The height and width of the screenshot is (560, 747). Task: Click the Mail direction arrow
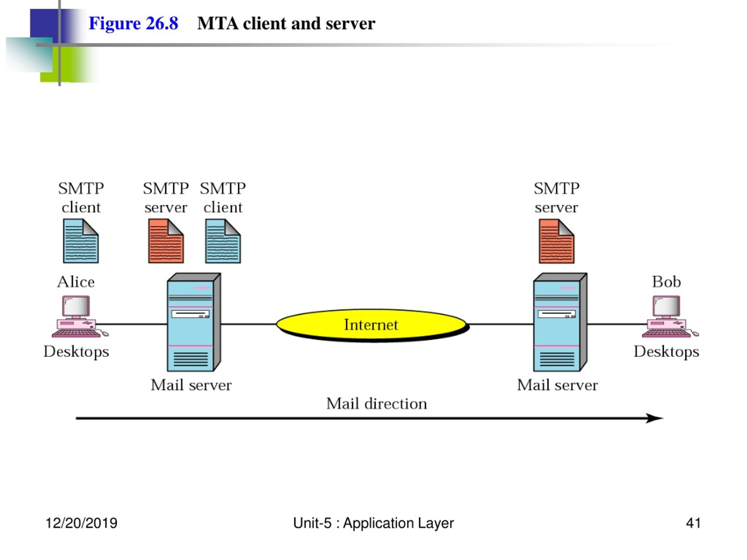[369, 418]
